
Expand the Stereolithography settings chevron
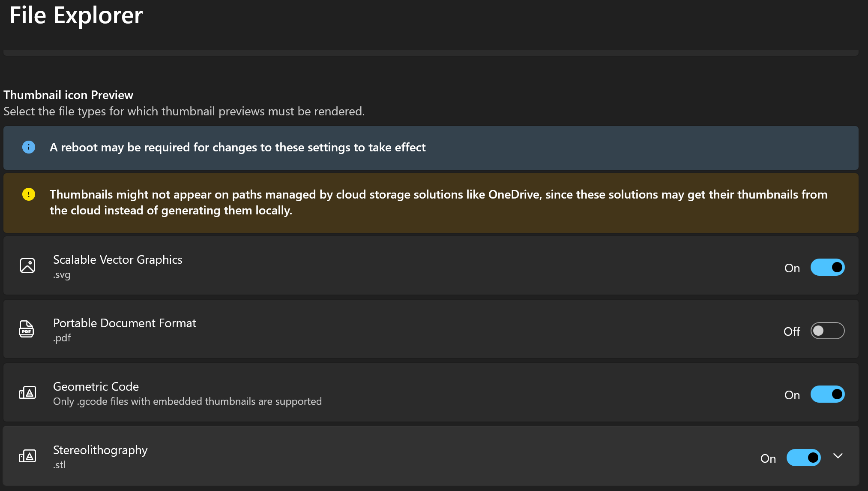tap(838, 456)
